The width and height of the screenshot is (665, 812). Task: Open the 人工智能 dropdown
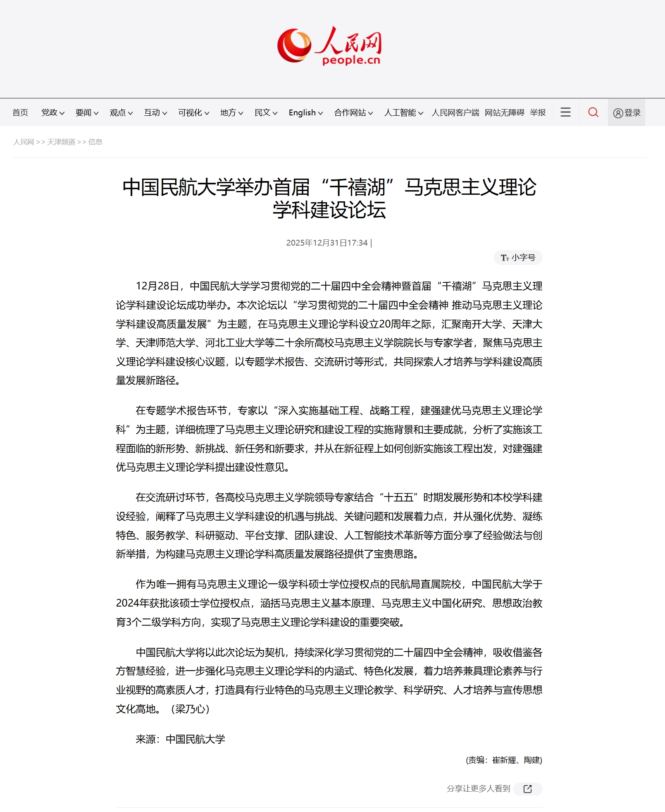pyautogui.click(x=403, y=113)
